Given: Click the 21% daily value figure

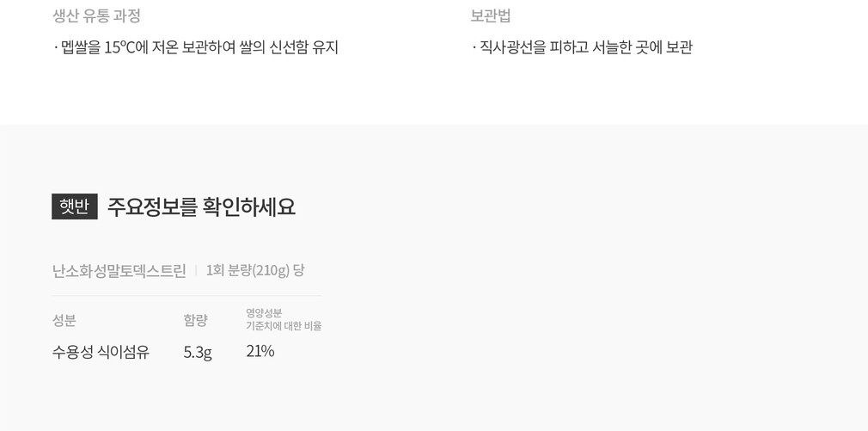Looking at the screenshot, I should point(260,351).
